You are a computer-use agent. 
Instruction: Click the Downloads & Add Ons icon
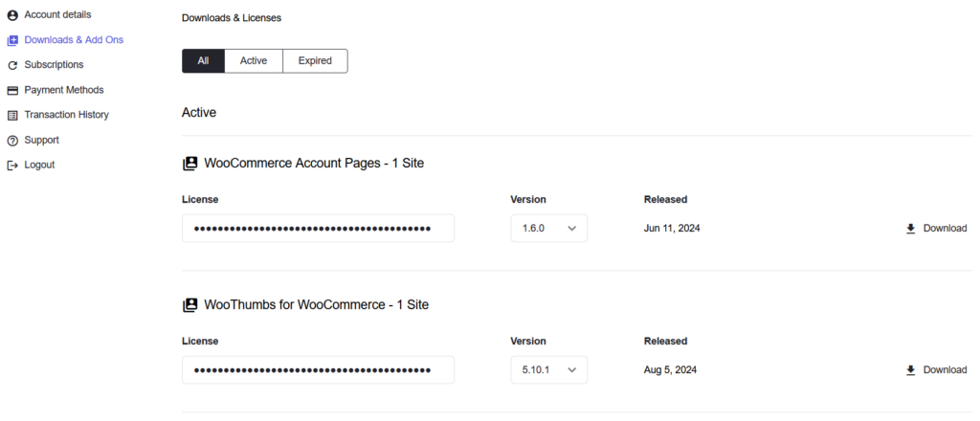[12, 40]
